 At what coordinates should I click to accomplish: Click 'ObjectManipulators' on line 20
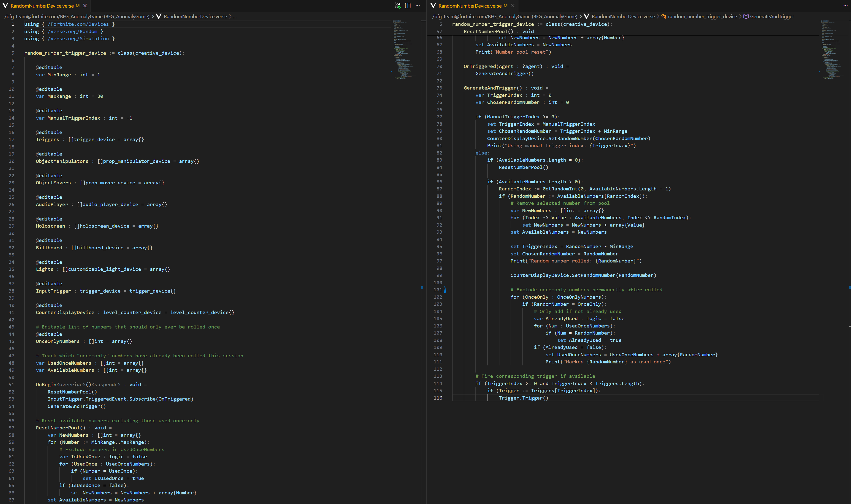click(62, 161)
